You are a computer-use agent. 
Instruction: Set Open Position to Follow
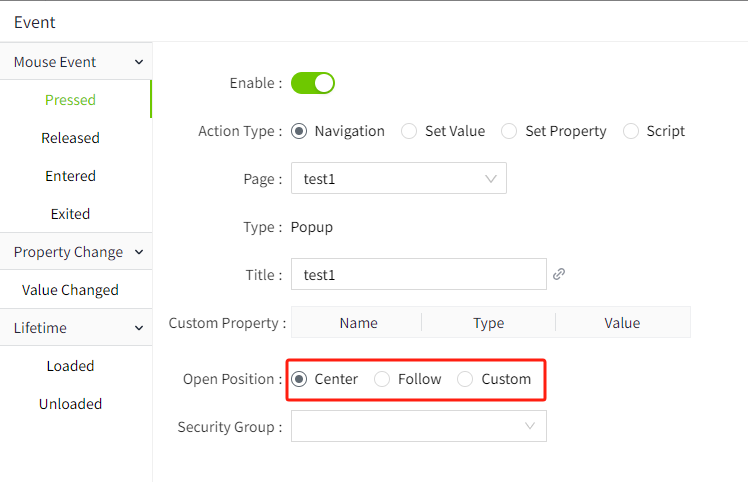point(382,379)
